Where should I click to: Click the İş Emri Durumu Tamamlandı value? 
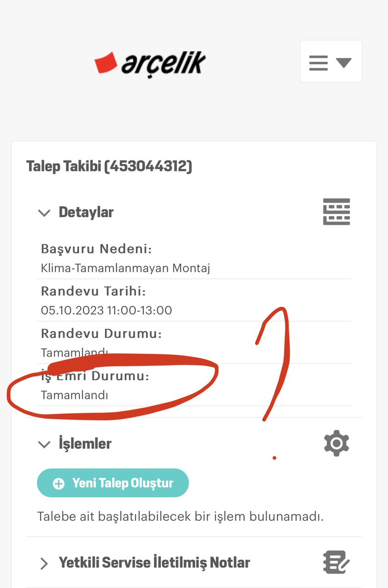pos(75,395)
